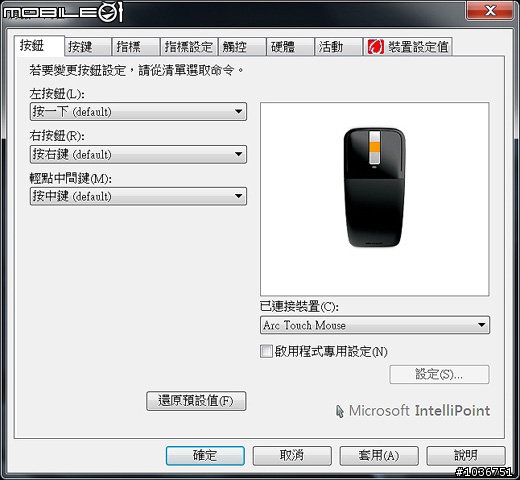520x480 pixels.
Task: Open the 裝置設定值 tab
Action: tap(408, 47)
